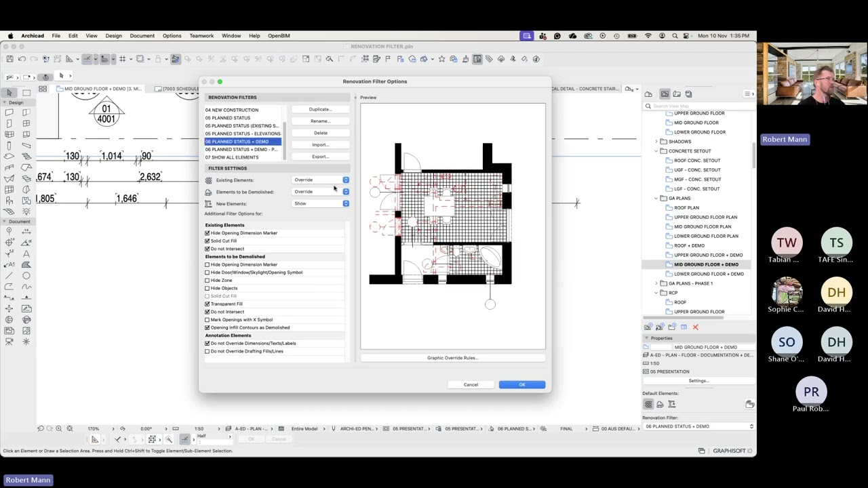Collapse the CONCRETE SETOUT folder
868x488 pixels.
click(x=656, y=151)
